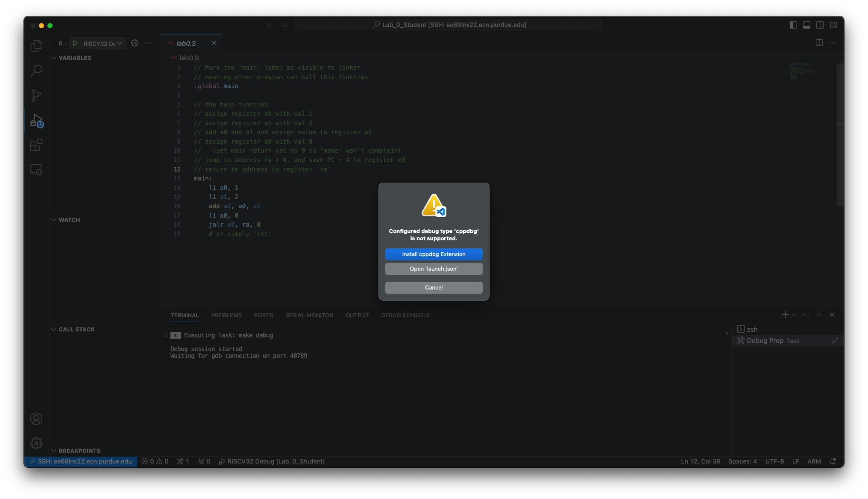Click the Spaces: 4 indentation indicator
868x499 pixels.
[742, 461]
